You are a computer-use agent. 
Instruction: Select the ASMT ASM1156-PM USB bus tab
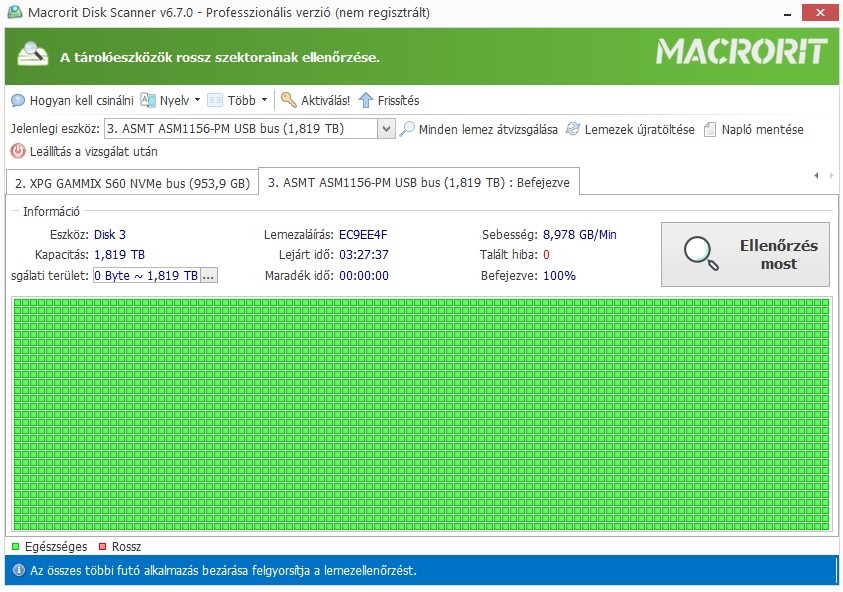419,182
